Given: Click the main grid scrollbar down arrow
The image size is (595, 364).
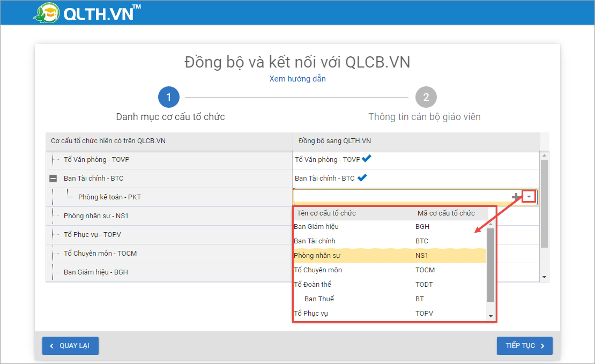Looking at the screenshot, I should coord(544,277).
